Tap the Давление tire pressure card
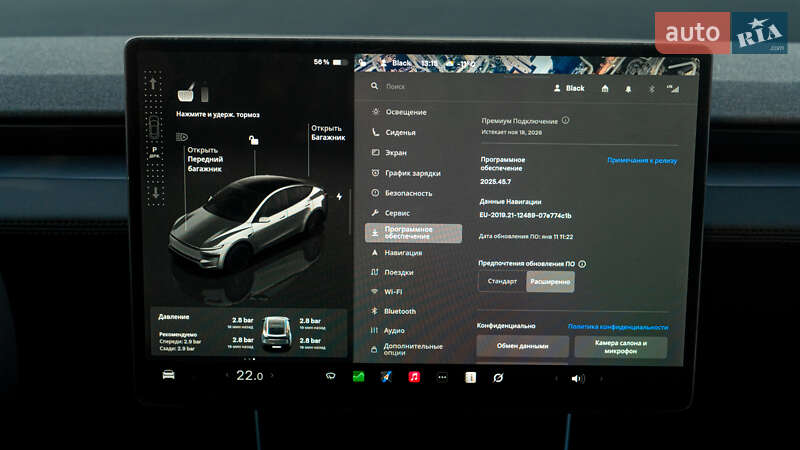Image resolution: width=800 pixels, height=450 pixels. (x=249, y=333)
